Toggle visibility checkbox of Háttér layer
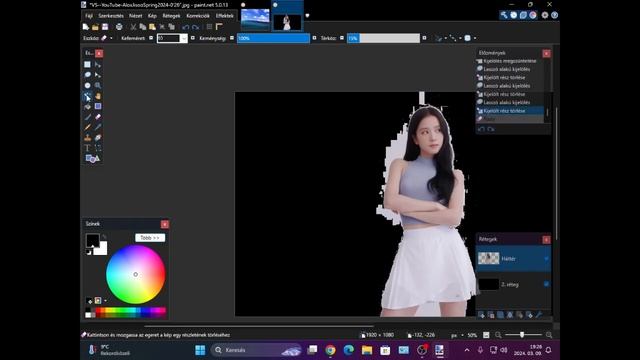Viewport: 640px width, 360px height. pos(546,259)
